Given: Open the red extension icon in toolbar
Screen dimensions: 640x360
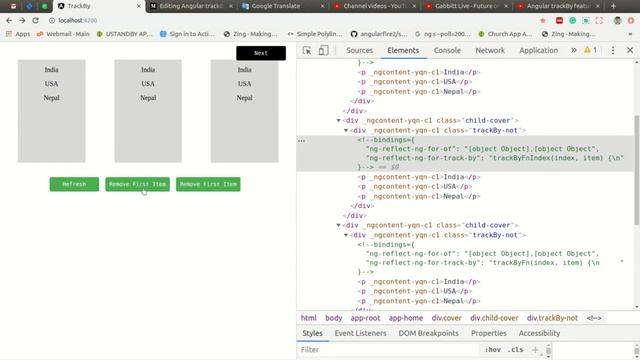Looking at the screenshot, I should point(559,20).
